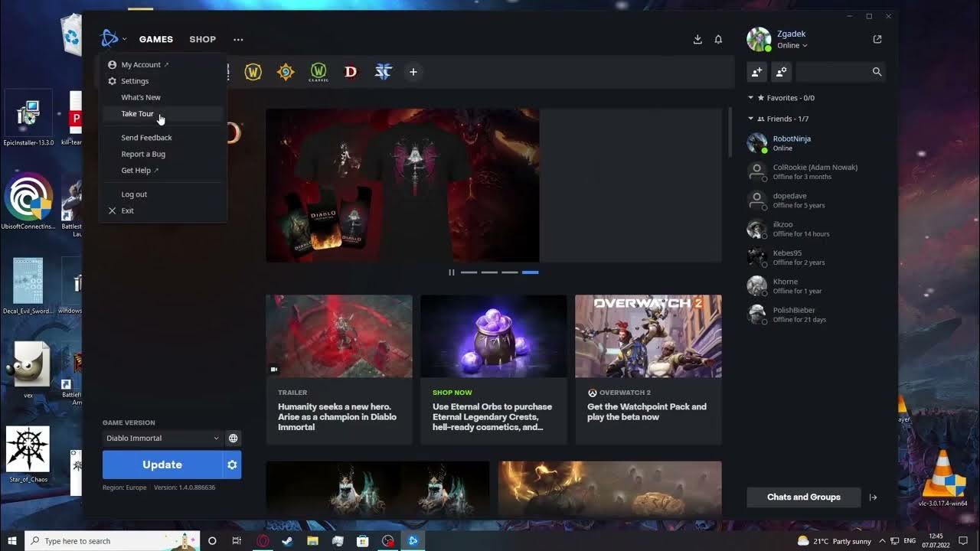Select the Diablo III game icon
Viewport: 980px width, 551px height.
pyautogui.click(x=351, y=72)
